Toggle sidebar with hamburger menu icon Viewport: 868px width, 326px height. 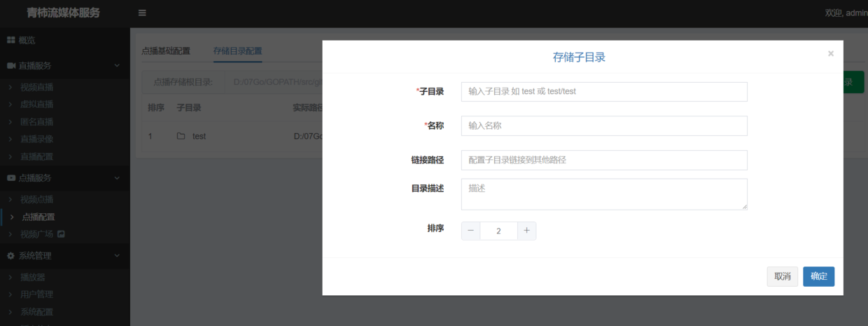[142, 13]
